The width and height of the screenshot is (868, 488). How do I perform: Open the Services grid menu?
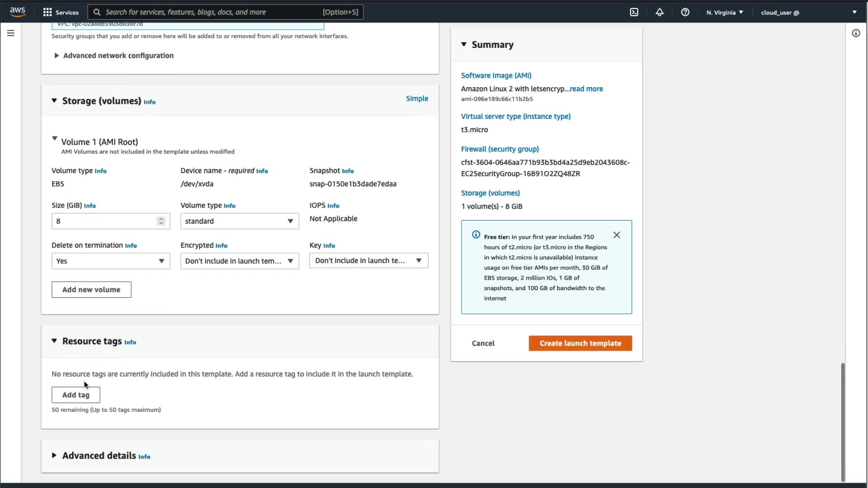tap(61, 12)
